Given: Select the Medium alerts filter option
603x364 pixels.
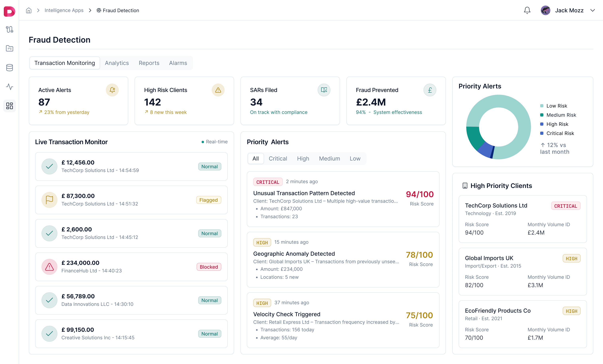Looking at the screenshot, I should point(329,159).
